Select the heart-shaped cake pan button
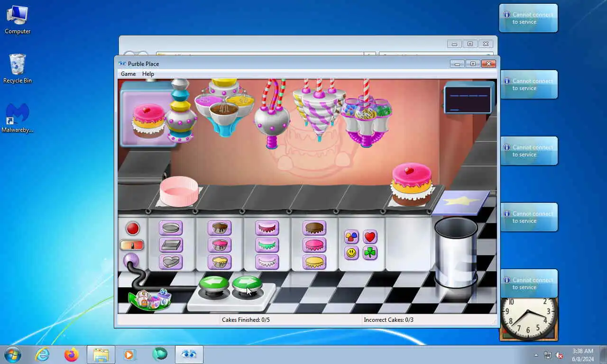 point(171,262)
